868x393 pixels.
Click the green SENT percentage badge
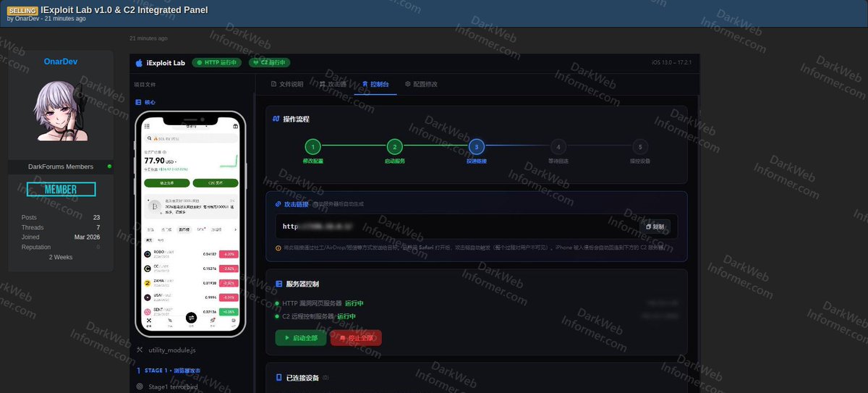click(229, 310)
